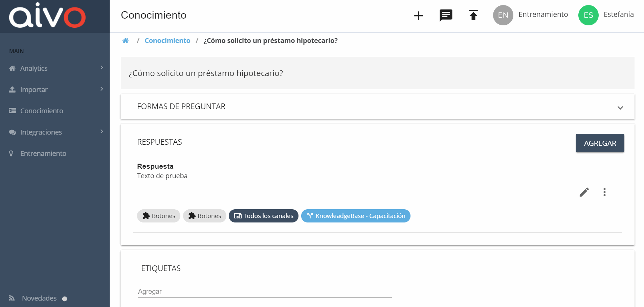644x307 pixels.
Task: Click the home icon in the breadcrumb
Action: click(x=126, y=41)
